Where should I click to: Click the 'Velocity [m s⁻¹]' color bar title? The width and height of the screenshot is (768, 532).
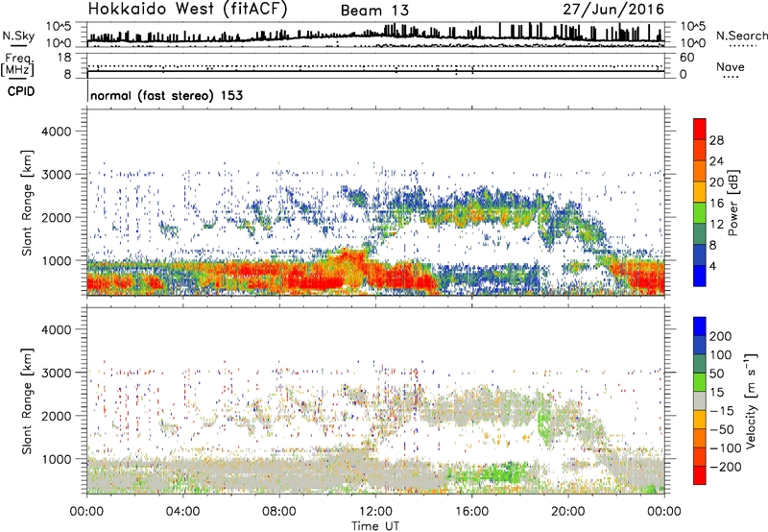click(x=750, y=400)
